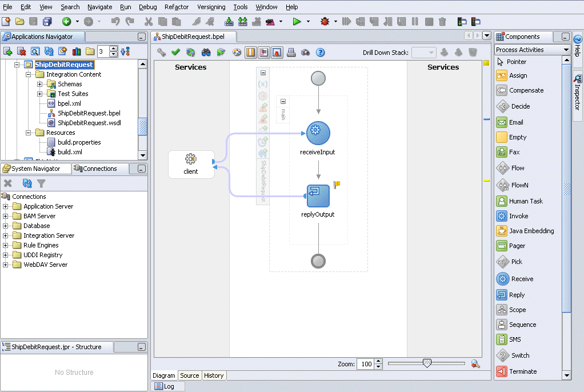584x392 pixels.
Task: Open ShipDebitRequest.wsdl in the navigator
Action: click(89, 123)
